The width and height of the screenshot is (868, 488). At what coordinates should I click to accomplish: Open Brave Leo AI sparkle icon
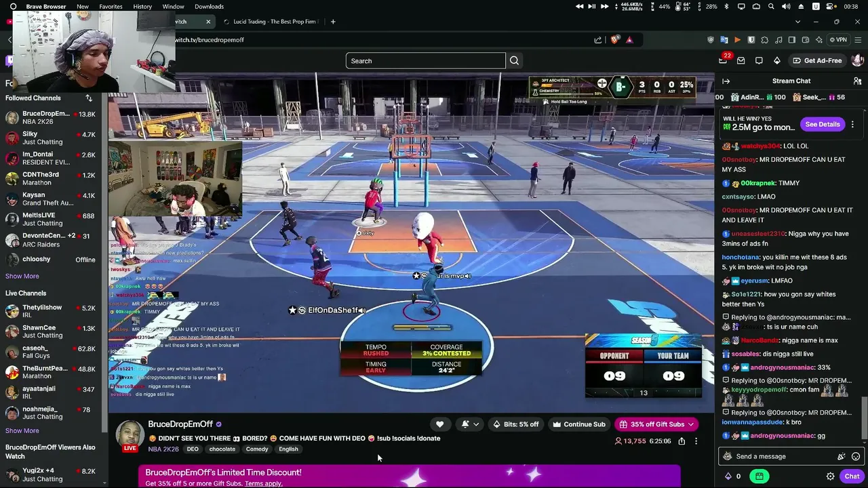point(818,40)
